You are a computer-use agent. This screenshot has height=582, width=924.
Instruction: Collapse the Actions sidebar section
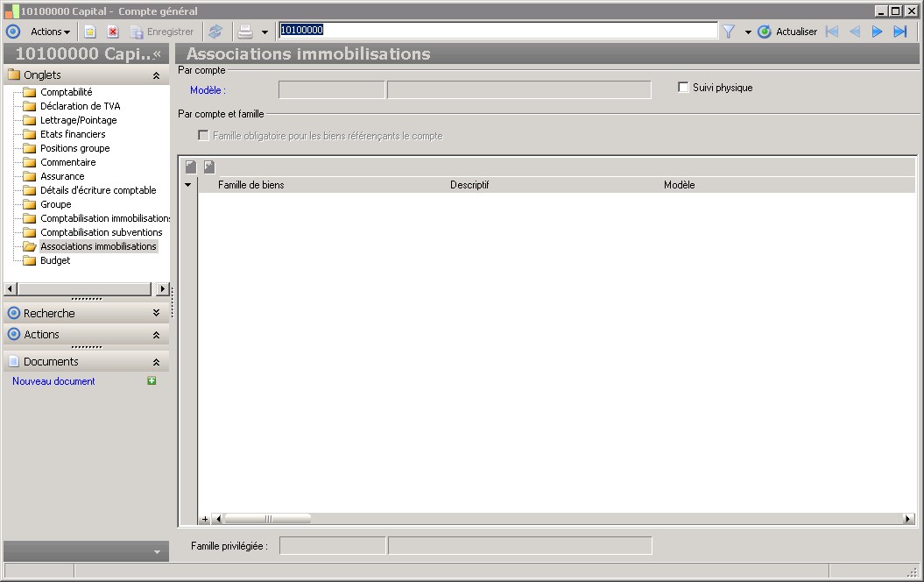(x=156, y=335)
